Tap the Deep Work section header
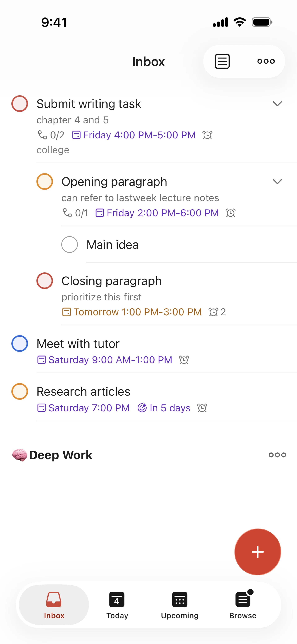 (x=61, y=455)
